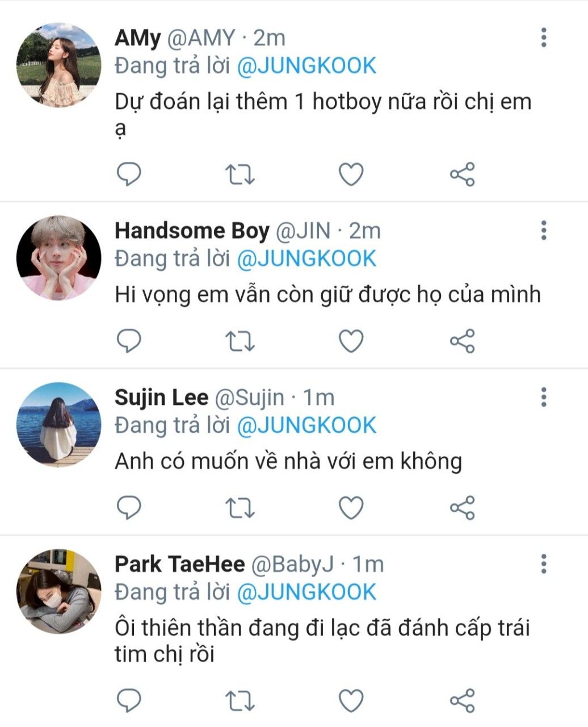Reply to AMy's tweet
Viewport: 588px width, 727px height.
point(129,174)
